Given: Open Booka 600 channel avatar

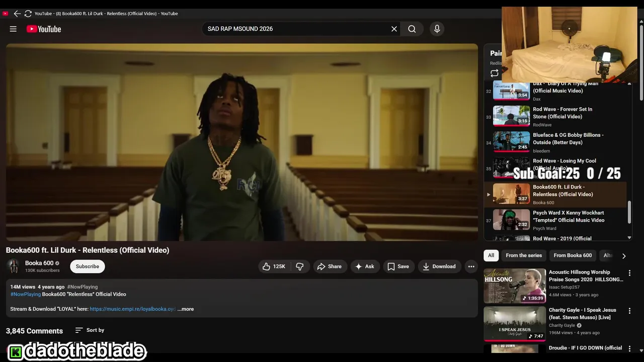Looking at the screenshot, I should click(x=14, y=266).
